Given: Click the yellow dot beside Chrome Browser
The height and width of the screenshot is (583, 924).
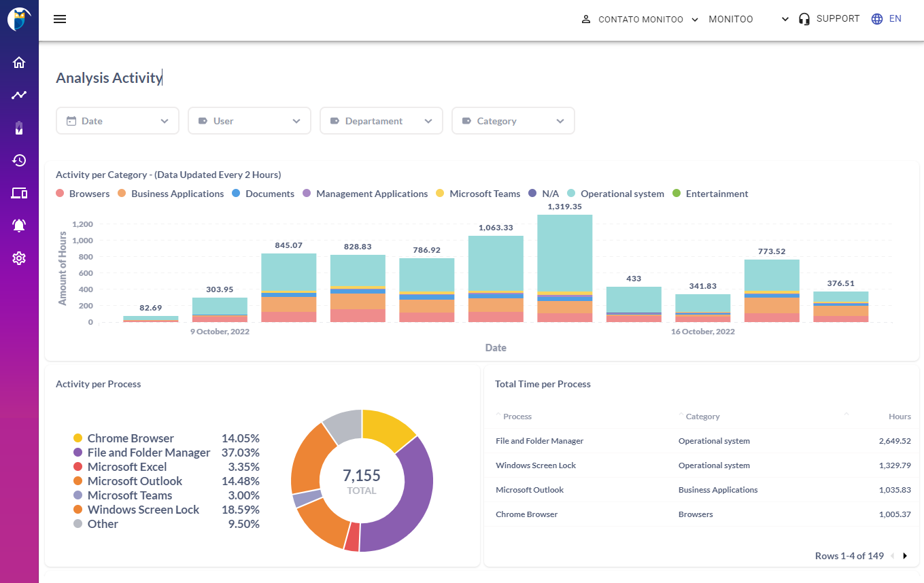Looking at the screenshot, I should (79, 438).
